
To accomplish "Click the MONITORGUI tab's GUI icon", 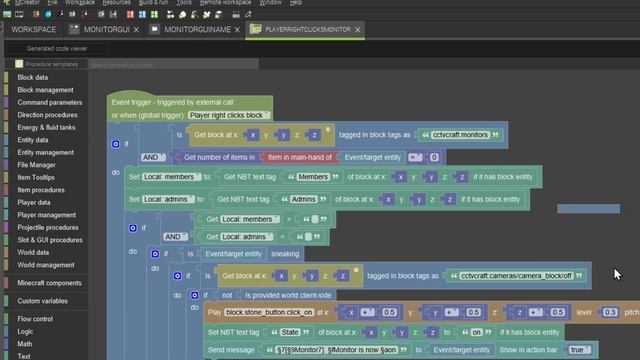I will pos(74,29).
